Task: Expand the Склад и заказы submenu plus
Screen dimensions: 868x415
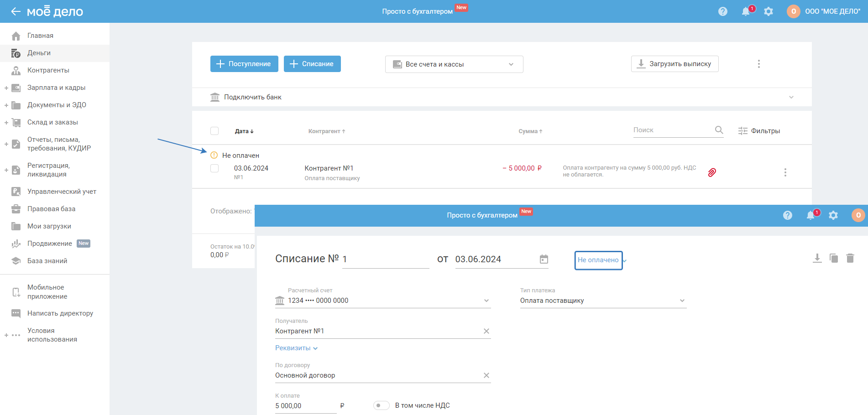Action: click(6, 122)
